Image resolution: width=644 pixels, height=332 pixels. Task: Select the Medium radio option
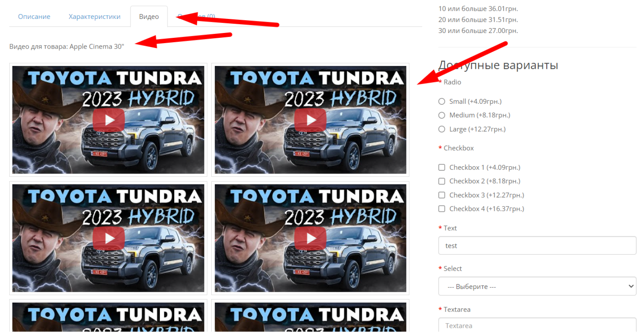442,115
